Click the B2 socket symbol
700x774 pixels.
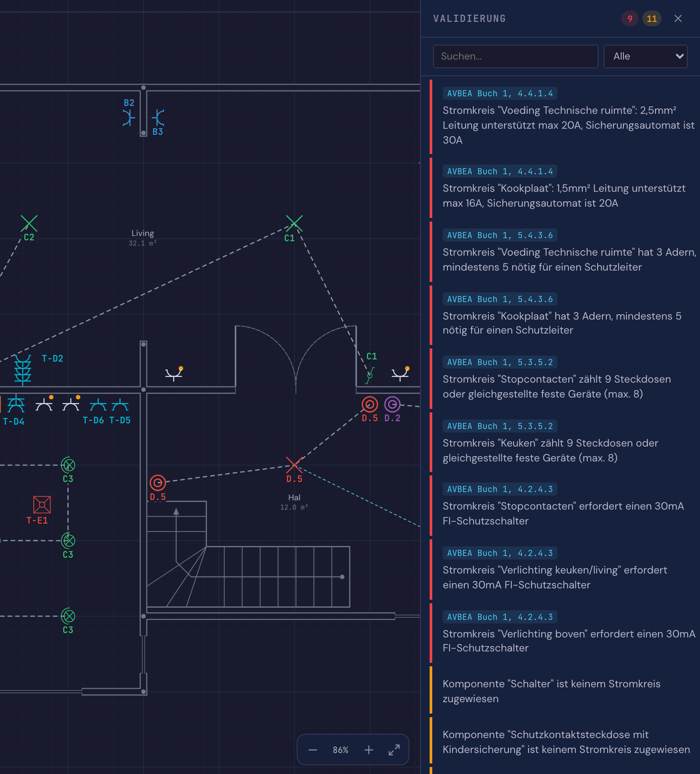point(129,118)
